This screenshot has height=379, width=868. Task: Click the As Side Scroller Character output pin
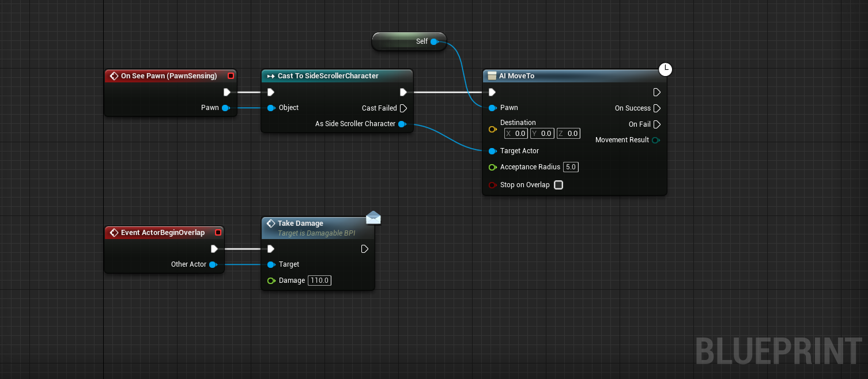(402, 124)
